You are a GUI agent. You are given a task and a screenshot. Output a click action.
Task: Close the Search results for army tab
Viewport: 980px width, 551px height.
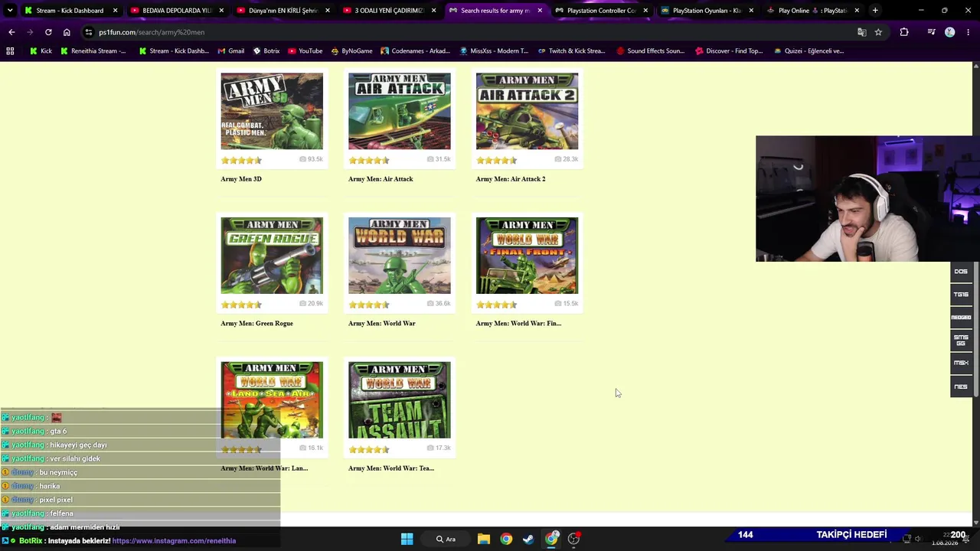pyautogui.click(x=540, y=11)
